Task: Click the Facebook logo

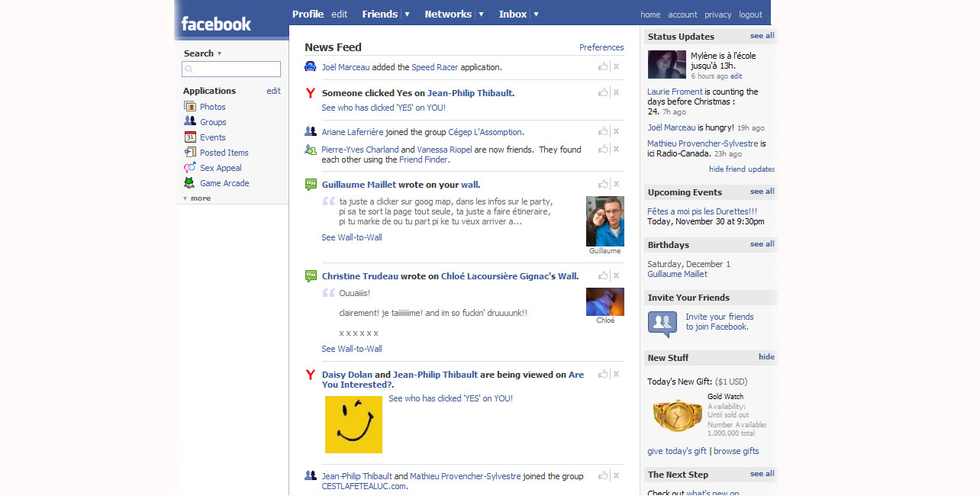Action: coord(216,24)
